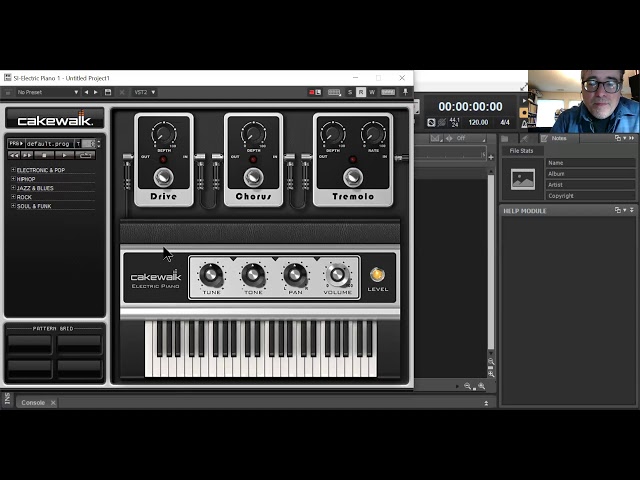Screen dimensions: 640x480
Task: Toggle the Drive pedal footswitch
Action: click(164, 177)
